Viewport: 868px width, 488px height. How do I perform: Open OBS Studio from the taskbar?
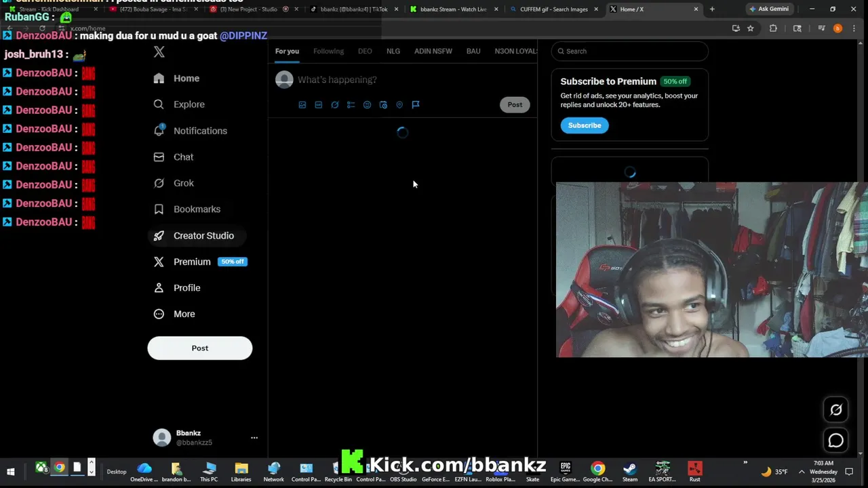[403, 471]
